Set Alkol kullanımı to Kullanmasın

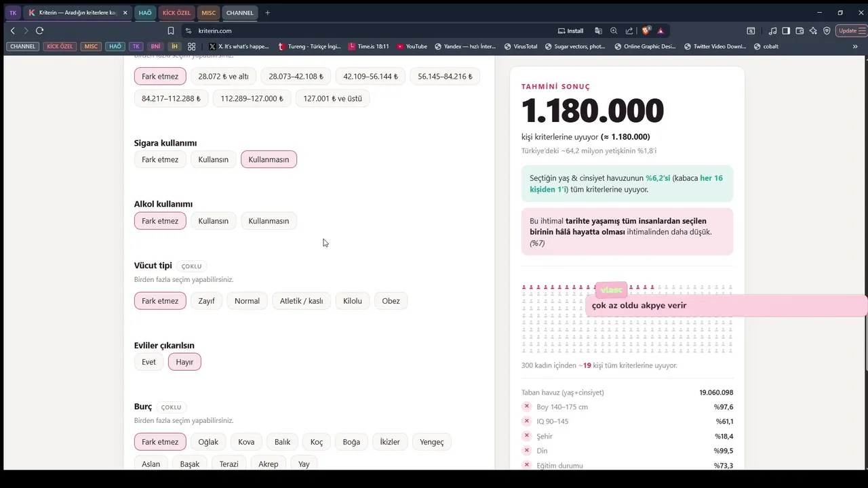point(269,221)
